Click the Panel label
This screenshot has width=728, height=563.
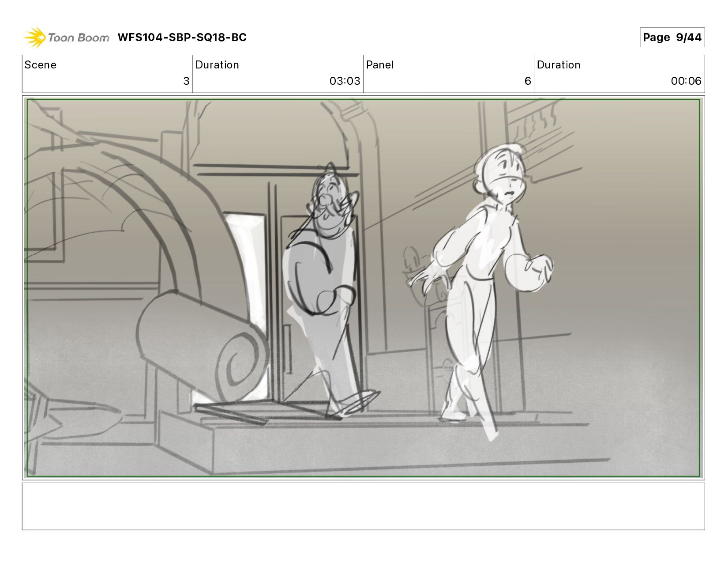[379, 65]
